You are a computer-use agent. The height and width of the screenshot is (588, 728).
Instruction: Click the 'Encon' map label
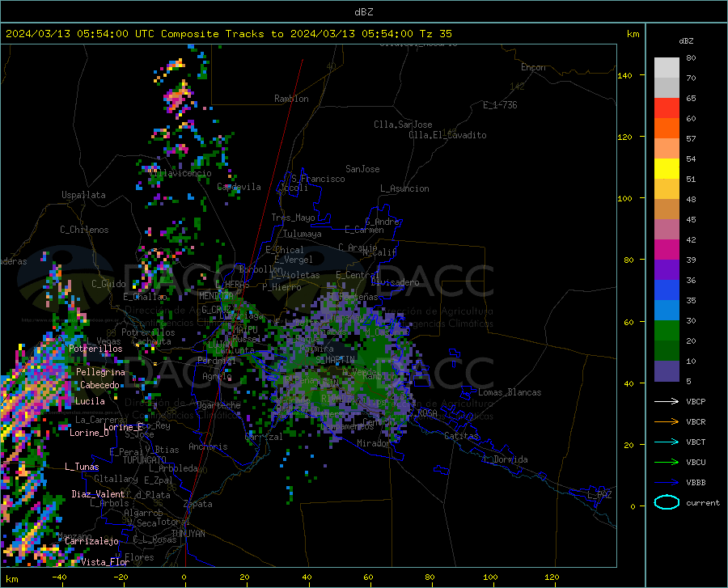point(533,67)
